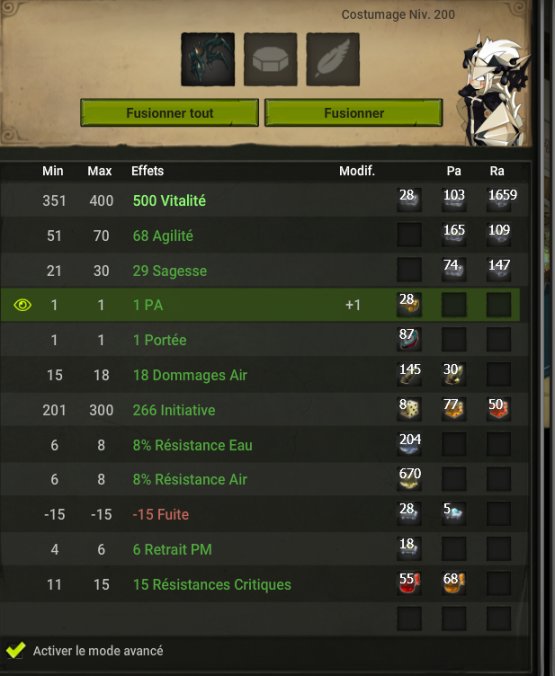Apply the Portée rune showing 87
This screenshot has height=676, width=555.
[x=409, y=339]
